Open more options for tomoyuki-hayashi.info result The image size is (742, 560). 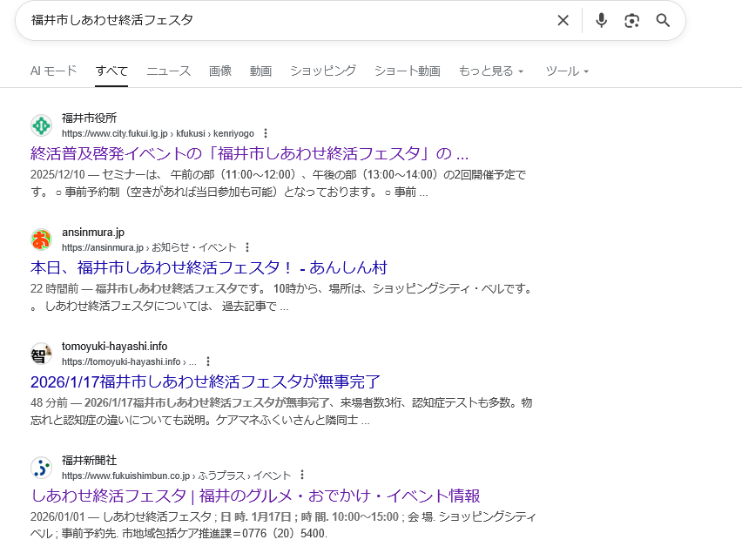pos(208,361)
